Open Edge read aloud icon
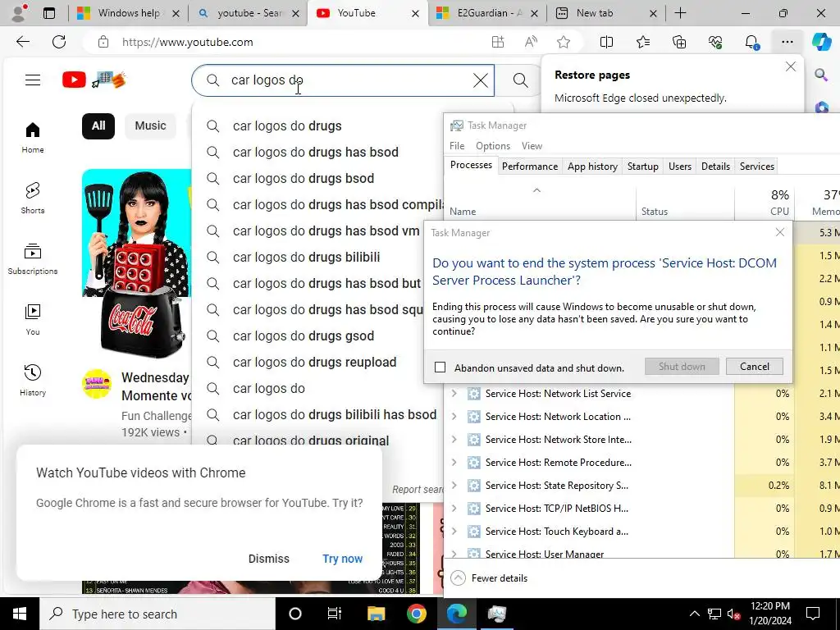The image size is (840, 630). click(x=531, y=42)
